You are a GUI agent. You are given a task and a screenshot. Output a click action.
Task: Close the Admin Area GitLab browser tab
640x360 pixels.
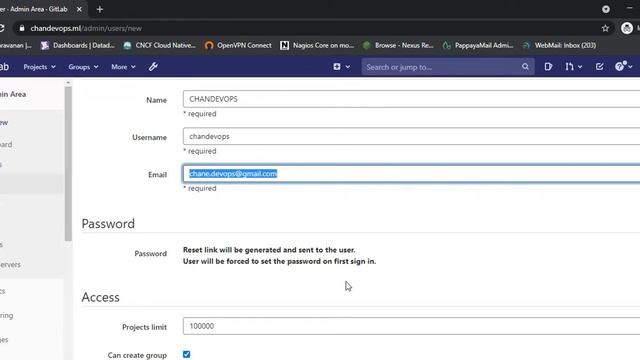tap(79, 9)
